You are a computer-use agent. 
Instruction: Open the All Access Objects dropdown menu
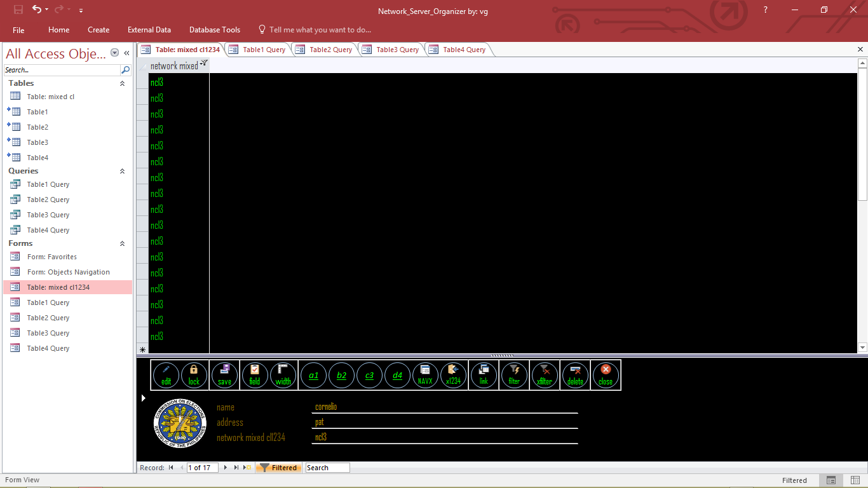coord(115,53)
